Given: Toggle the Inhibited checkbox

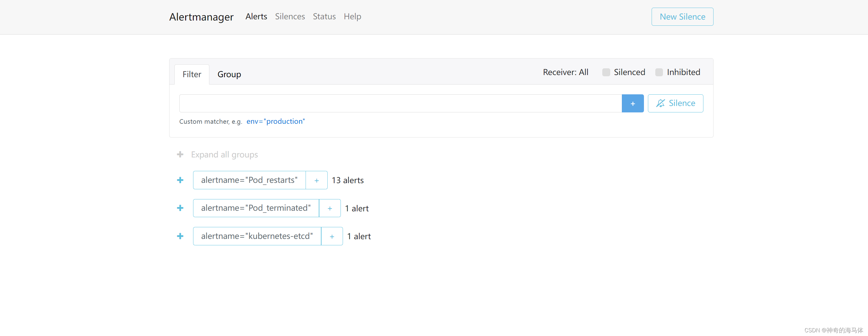Looking at the screenshot, I should 659,72.
